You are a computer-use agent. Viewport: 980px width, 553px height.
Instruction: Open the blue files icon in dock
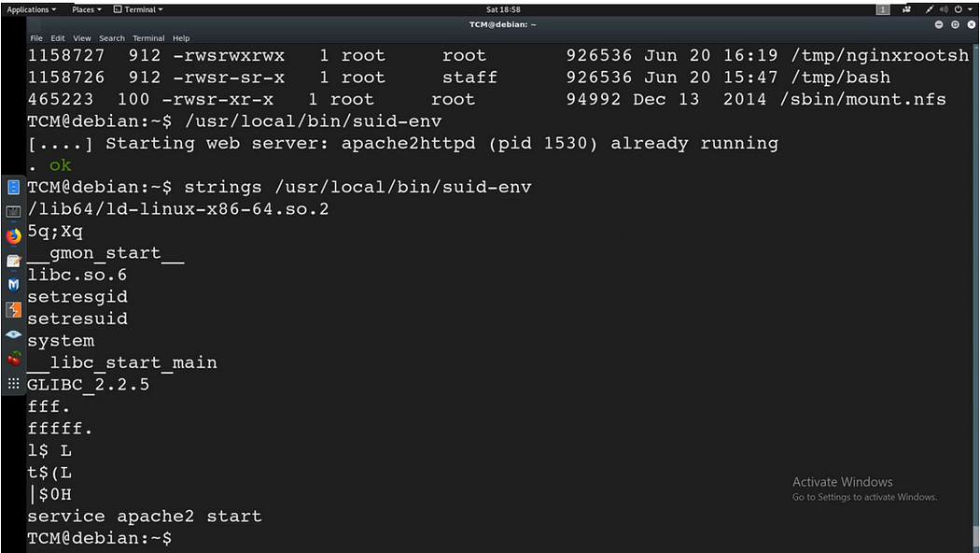(x=13, y=187)
